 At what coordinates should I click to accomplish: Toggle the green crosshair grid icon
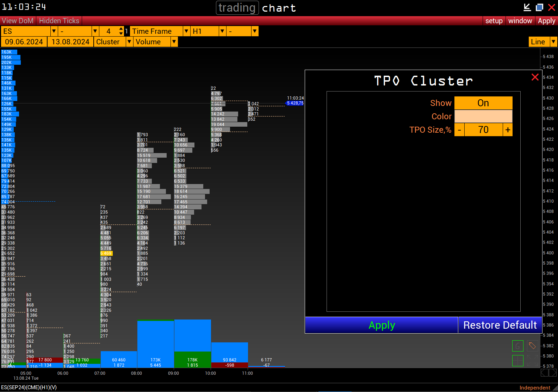(517, 361)
